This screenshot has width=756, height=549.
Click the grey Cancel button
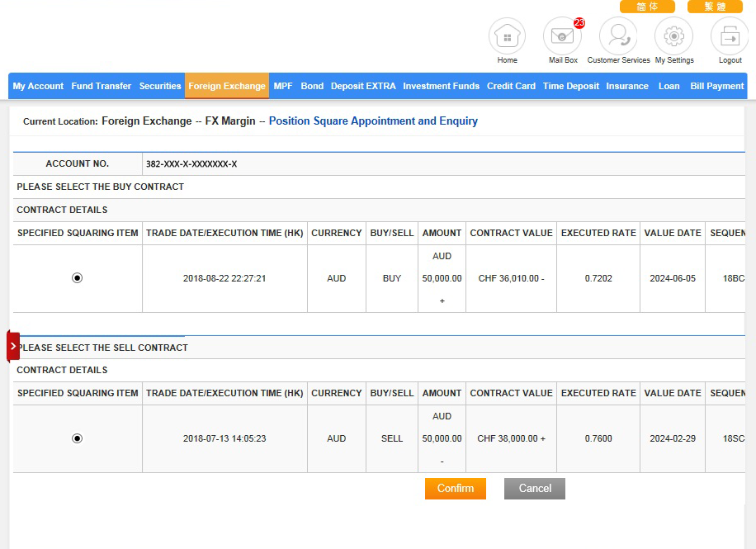(x=535, y=489)
